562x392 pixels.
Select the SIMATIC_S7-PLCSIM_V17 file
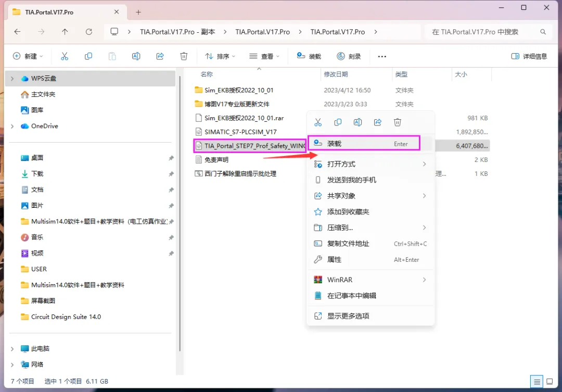coord(240,132)
